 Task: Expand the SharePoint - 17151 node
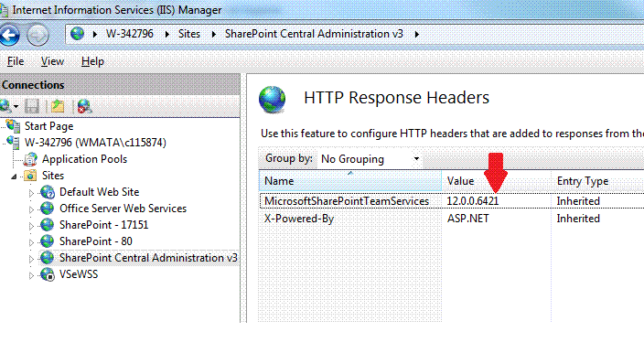pos(31,226)
